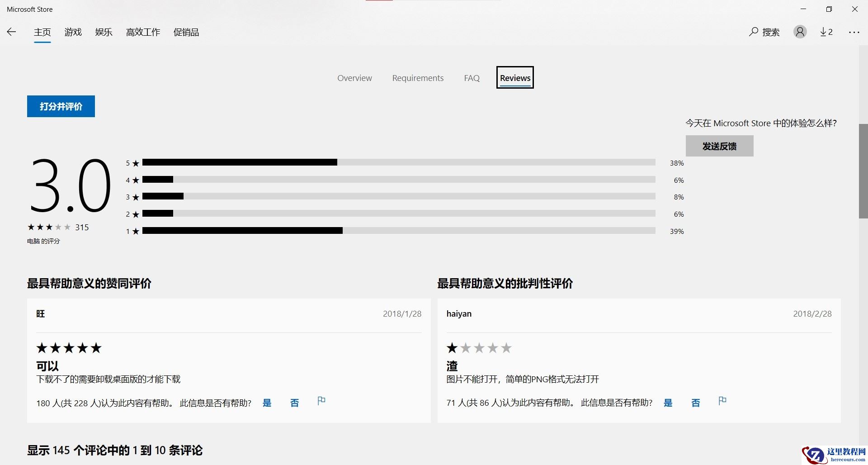The height and width of the screenshot is (465, 868).
Task: Open the See more "..." menu
Action: pos(854,32)
